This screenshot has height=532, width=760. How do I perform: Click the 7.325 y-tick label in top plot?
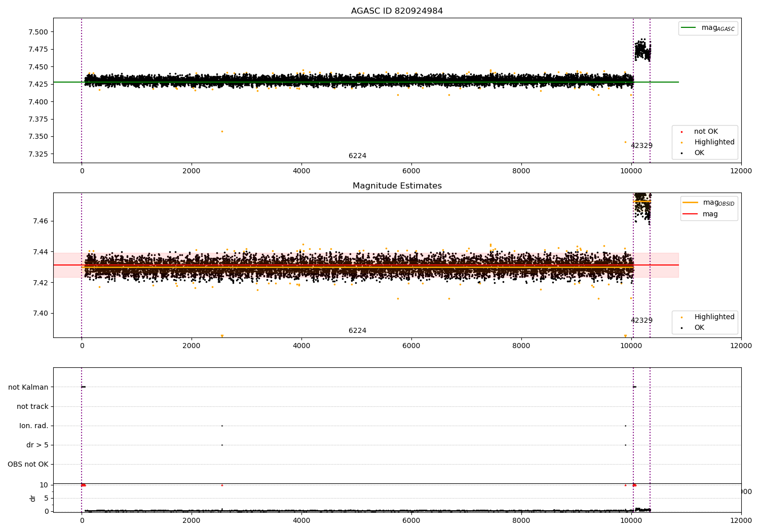39,154
